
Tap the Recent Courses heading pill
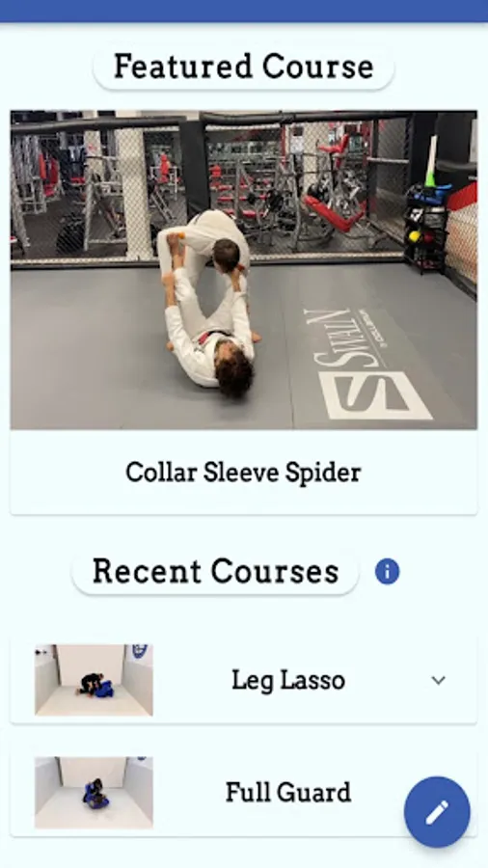[215, 572]
